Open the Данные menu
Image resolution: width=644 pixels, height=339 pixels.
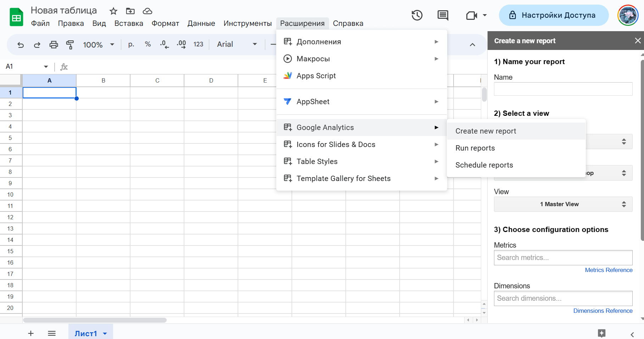[201, 23]
